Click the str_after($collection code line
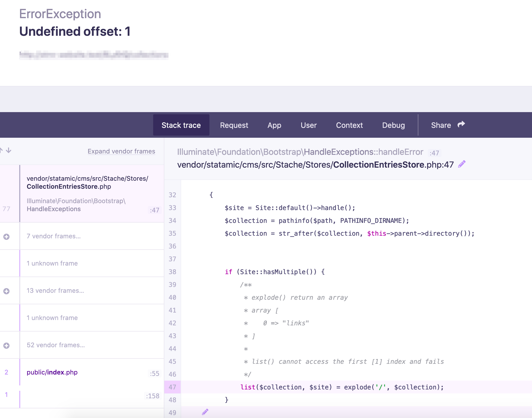Image resolution: width=532 pixels, height=418 pixels. pyautogui.click(x=350, y=233)
